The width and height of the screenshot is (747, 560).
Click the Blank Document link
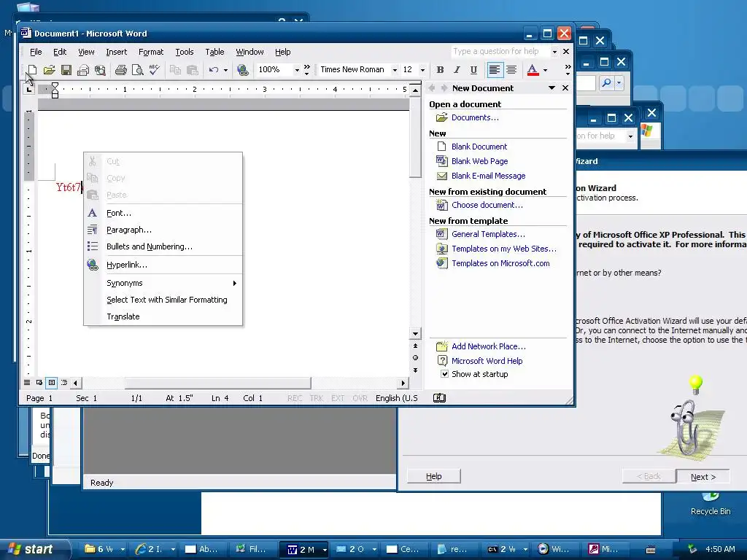pos(479,147)
